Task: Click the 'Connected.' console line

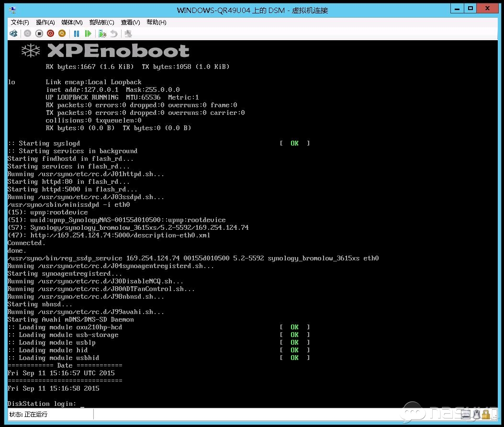Action: [26, 243]
